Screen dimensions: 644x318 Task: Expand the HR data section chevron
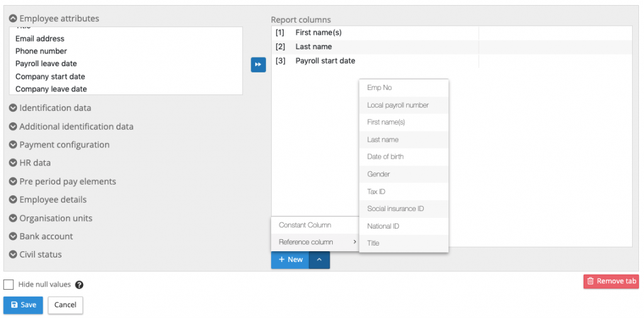13,163
